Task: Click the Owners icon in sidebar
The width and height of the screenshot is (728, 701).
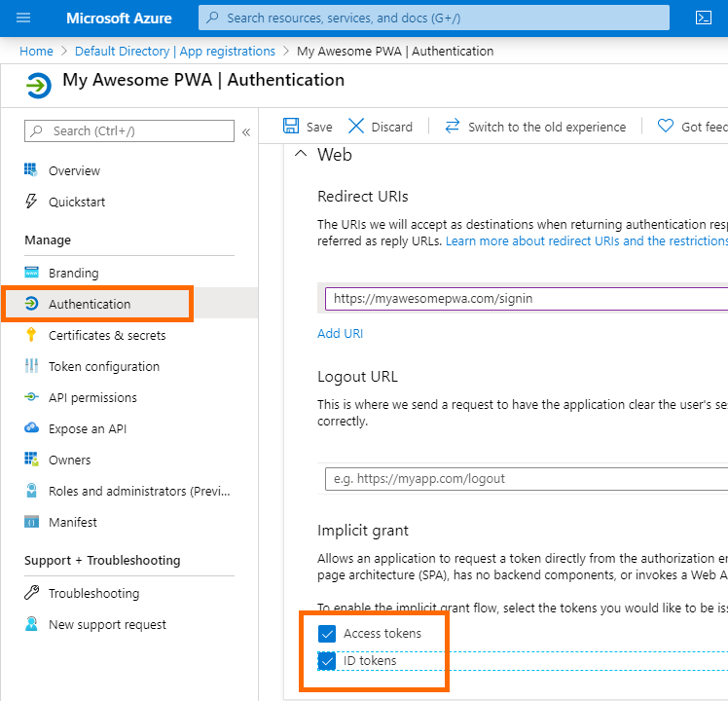Action: 31,459
